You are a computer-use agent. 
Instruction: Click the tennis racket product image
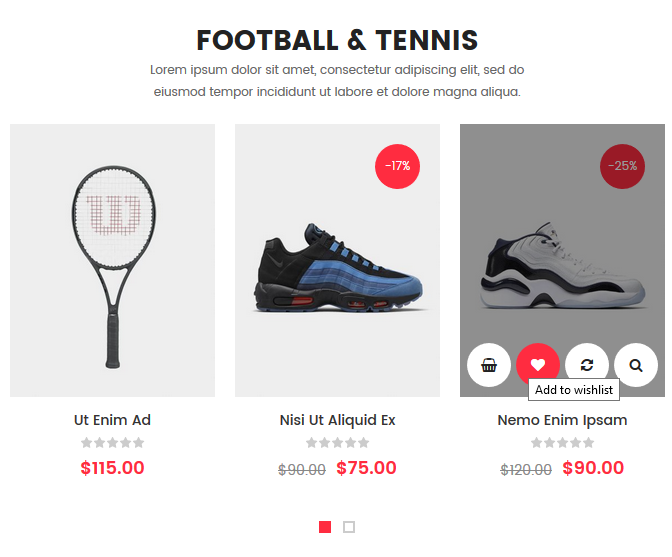(x=112, y=261)
